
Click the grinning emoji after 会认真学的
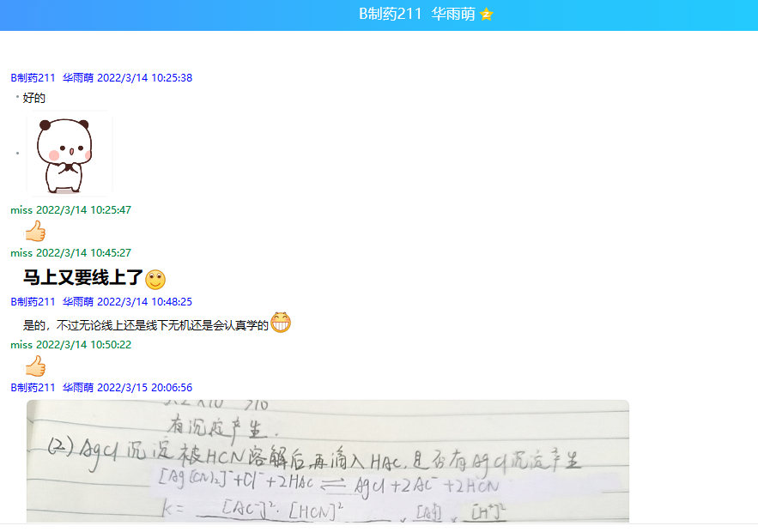tap(281, 323)
